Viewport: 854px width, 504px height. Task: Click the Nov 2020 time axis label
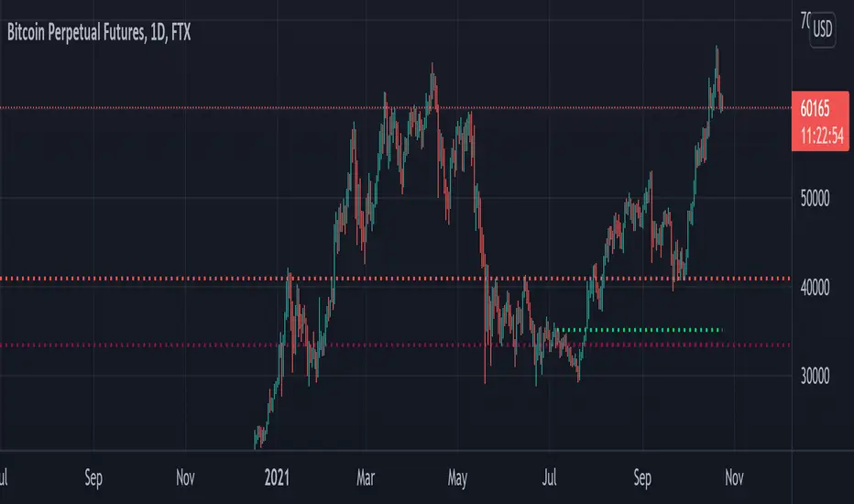tap(186, 477)
